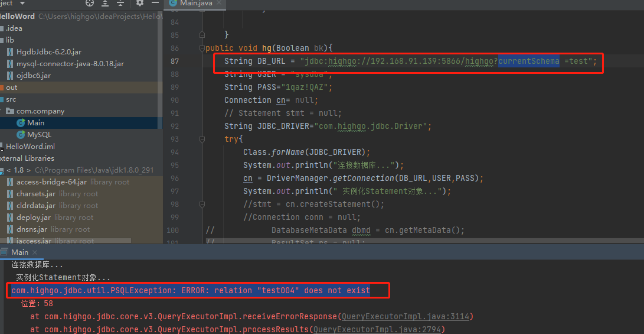Viewport: 644px width, 334px height.
Task: Click 'Connection cn= null;' on line 90
Action: (271, 100)
